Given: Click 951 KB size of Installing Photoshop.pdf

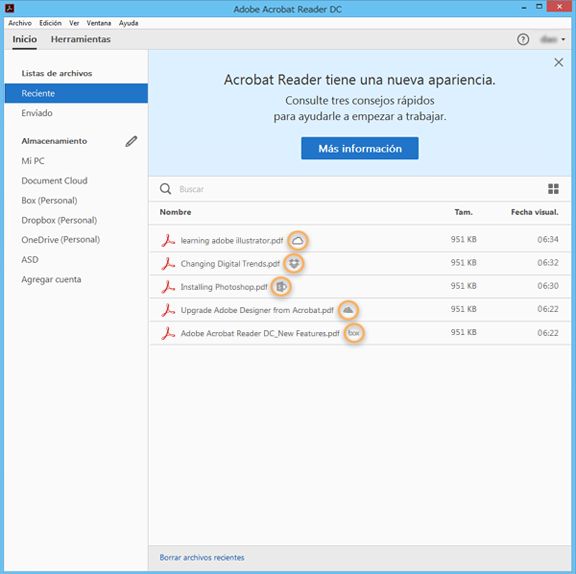Looking at the screenshot, I should 463,286.
